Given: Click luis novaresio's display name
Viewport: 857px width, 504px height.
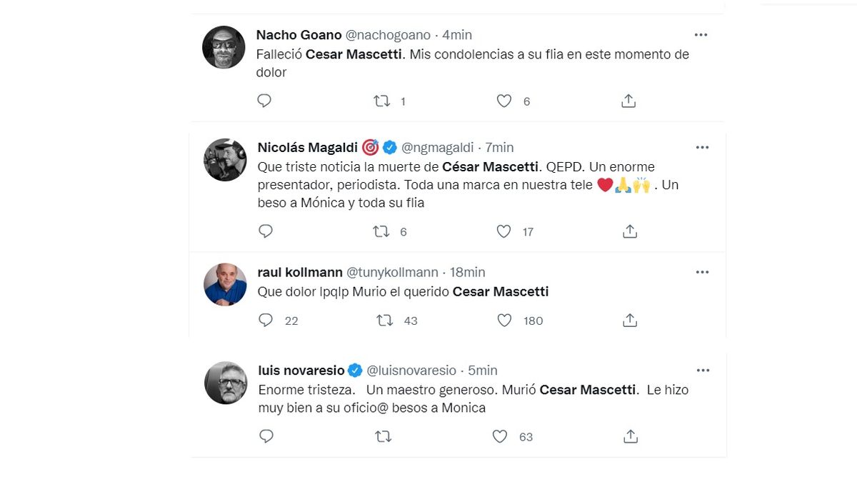Looking at the screenshot, I should [x=301, y=371].
